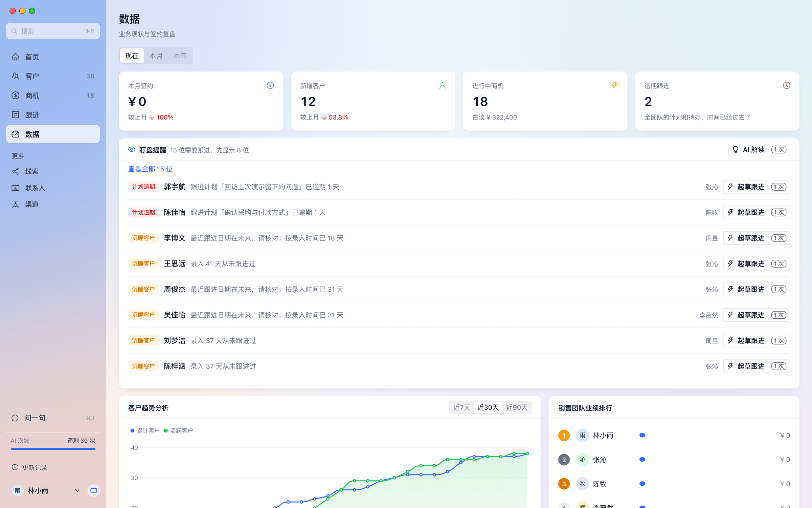Image resolution: width=812 pixels, height=508 pixels.
Task: Click the search magnifier icon in sidebar
Action: tap(14, 31)
